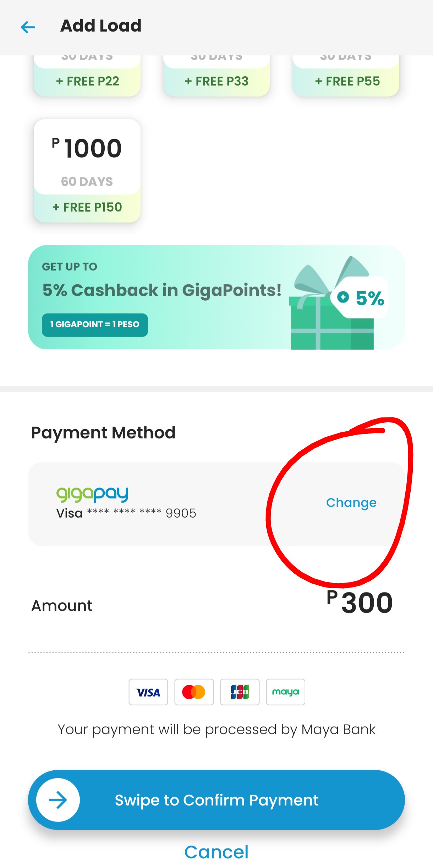Tap the P300 amount value
Image resolution: width=433 pixels, height=868 pixels.
coord(360,603)
